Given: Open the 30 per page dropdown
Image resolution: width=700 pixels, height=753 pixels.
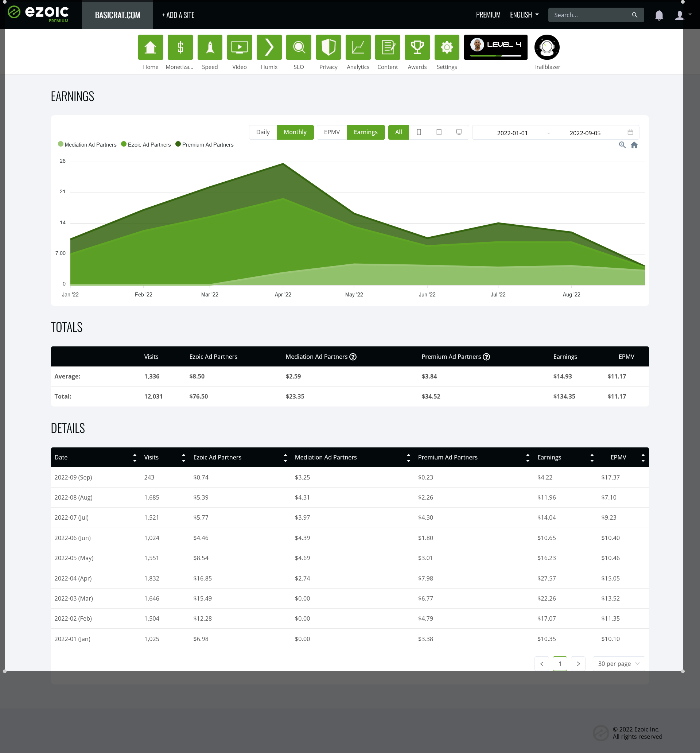Looking at the screenshot, I should tap(619, 664).
